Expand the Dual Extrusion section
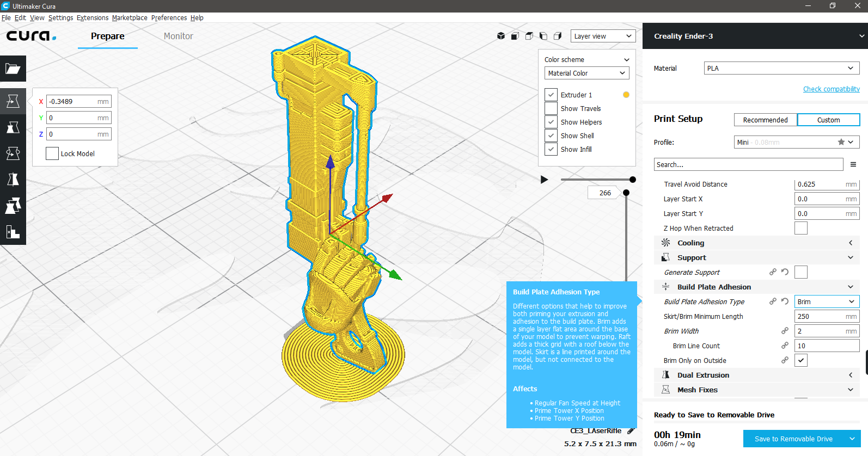The height and width of the screenshot is (456, 868). tap(757, 375)
